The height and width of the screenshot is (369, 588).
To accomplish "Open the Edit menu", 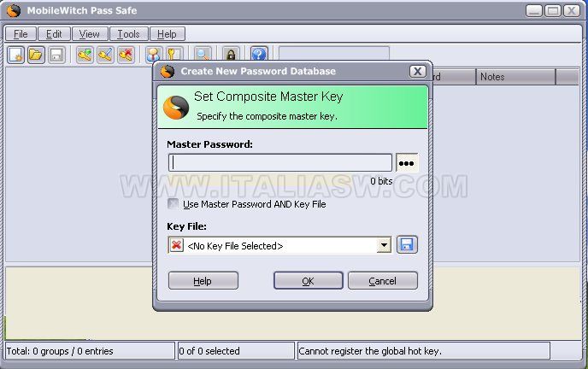I will [x=54, y=34].
